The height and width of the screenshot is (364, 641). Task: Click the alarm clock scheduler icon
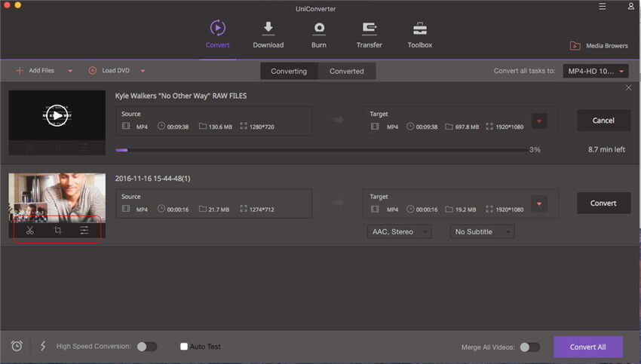(17, 346)
